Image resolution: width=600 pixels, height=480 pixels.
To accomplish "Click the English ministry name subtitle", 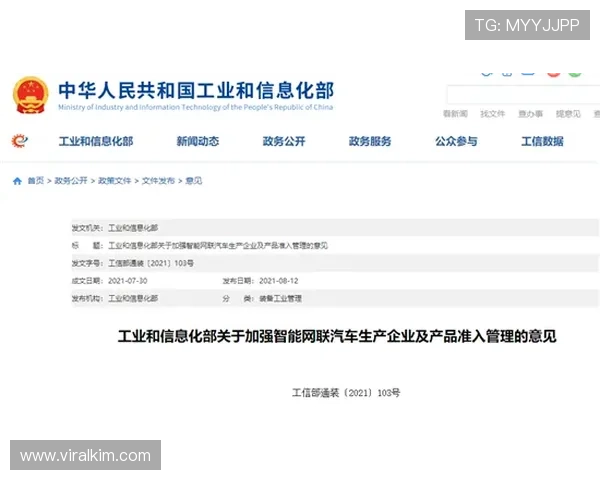I will (196, 107).
